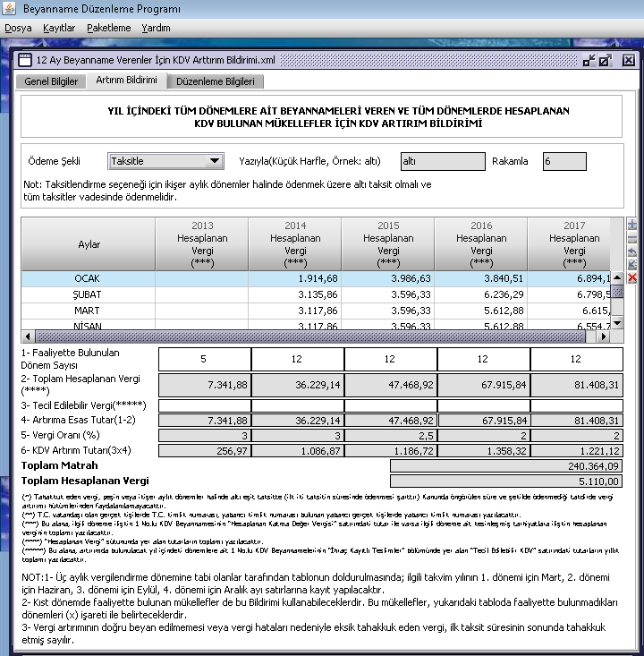The image size is (644, 656).
Task: Click Vergi Oranı field showing 2,5
Action: [391, 436]
